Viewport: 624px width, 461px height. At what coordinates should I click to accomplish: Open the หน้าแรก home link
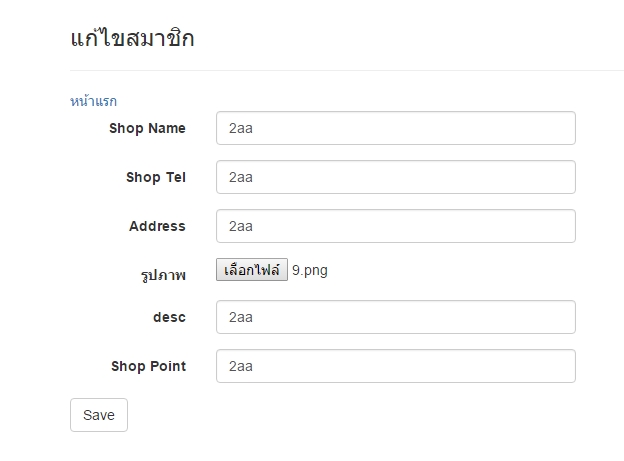point(94,101)
